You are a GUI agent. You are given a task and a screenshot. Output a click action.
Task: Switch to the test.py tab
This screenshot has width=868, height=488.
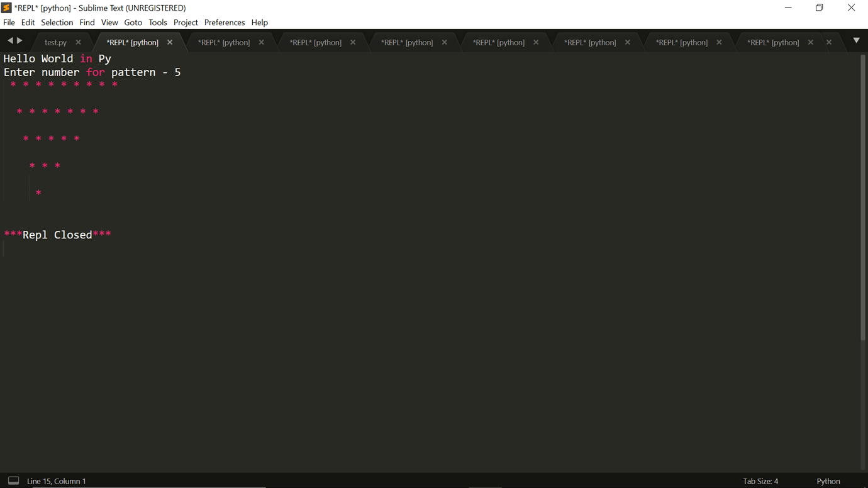coord(55,42)
